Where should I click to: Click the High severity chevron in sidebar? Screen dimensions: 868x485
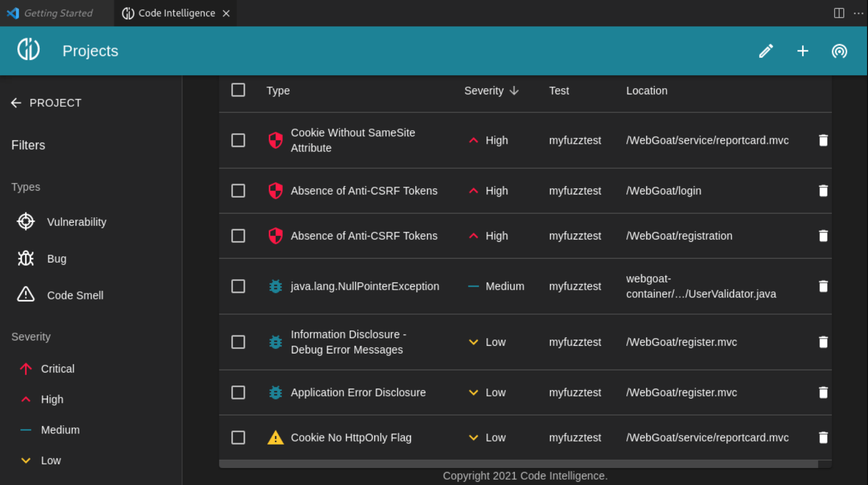pyautogui.click(x=26, y=399)
